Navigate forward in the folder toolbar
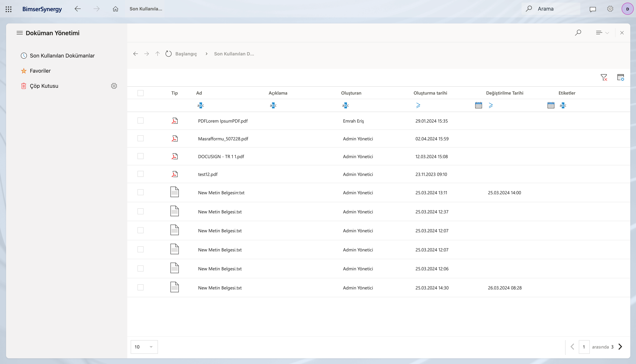This screenshot has height=364, width=636. click(147, 54)
